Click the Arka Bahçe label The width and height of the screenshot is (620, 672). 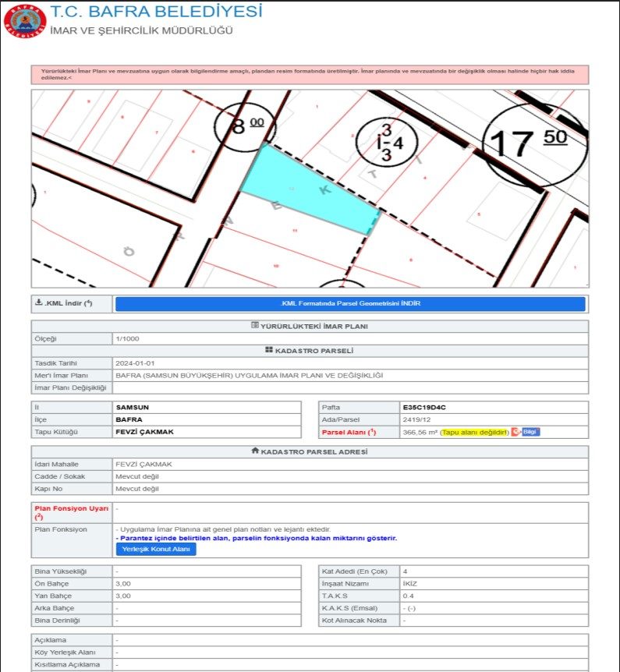pos(55,608)
